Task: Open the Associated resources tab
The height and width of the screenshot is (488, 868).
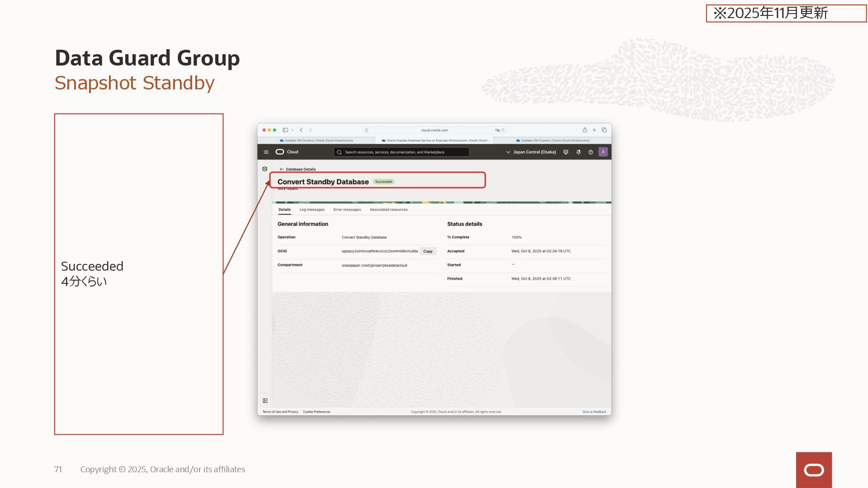Action: [x=388, y=210]
